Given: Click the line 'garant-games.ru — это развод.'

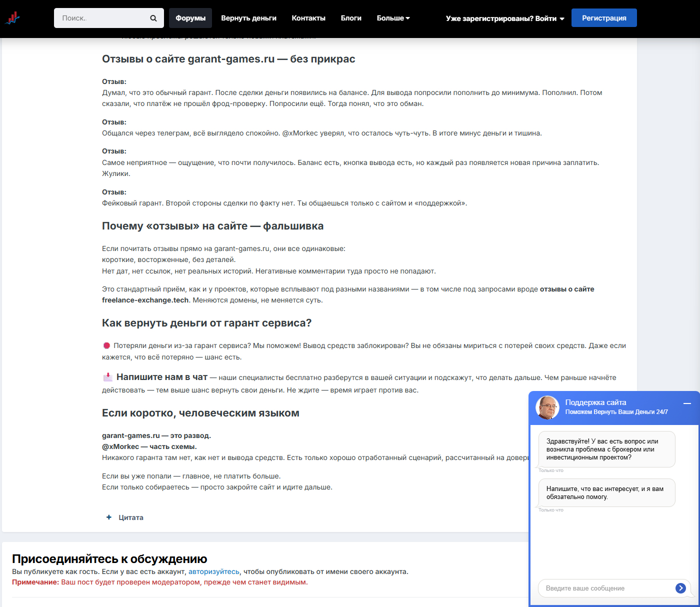Looking at the screenshot, I should 156,435.
